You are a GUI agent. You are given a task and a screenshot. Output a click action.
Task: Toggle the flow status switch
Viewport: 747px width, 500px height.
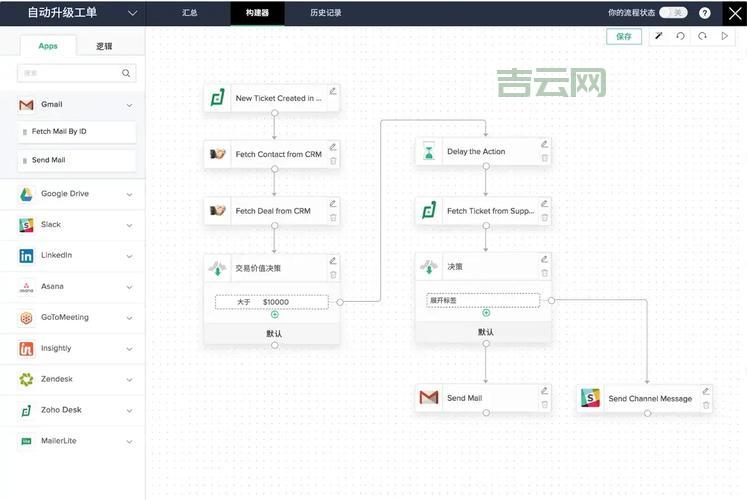coord(673,13)
